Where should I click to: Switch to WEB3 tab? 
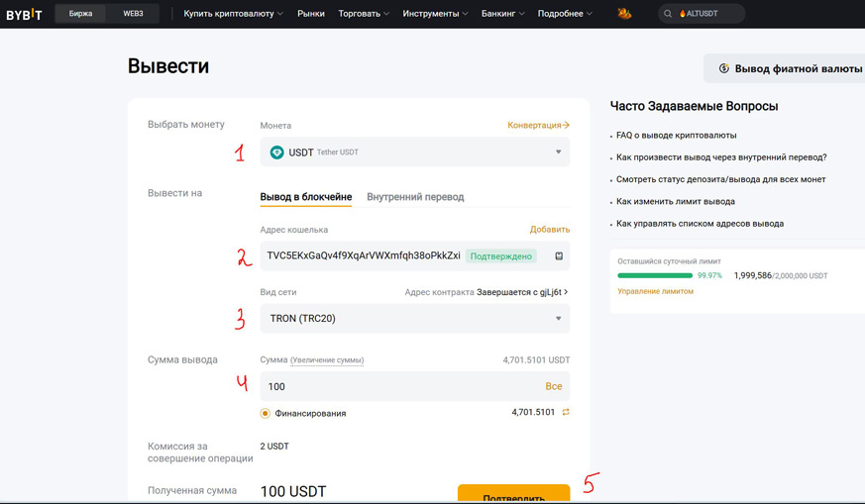point(133,13)
